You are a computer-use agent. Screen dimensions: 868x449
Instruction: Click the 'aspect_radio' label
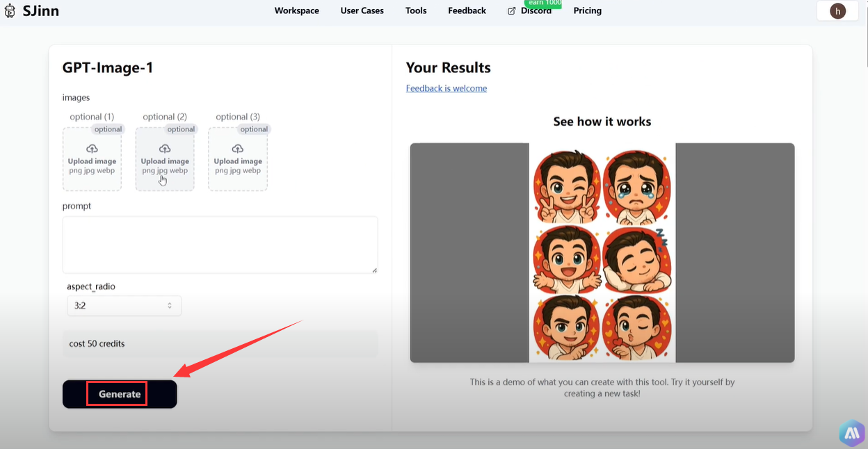(x=91, y=286)
